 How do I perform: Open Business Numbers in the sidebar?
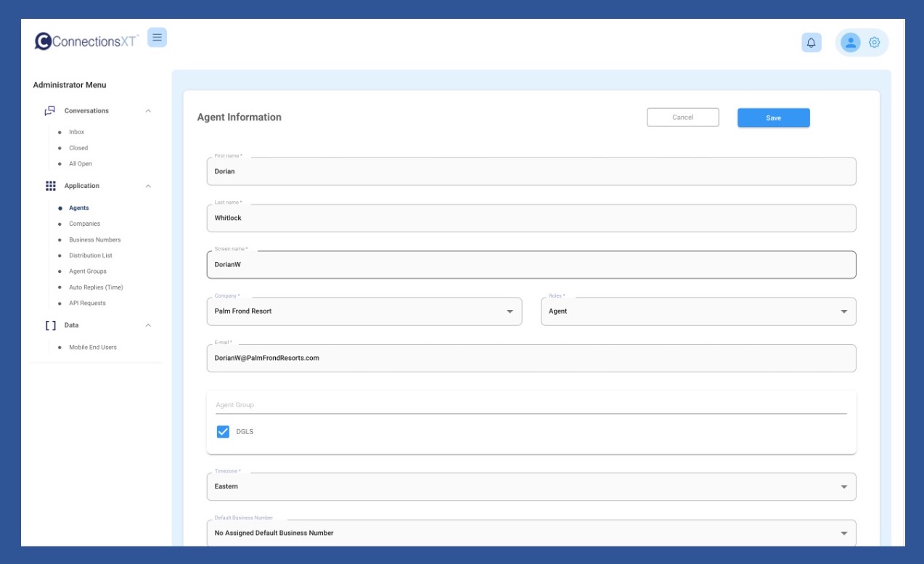click(x=94, y=240)
